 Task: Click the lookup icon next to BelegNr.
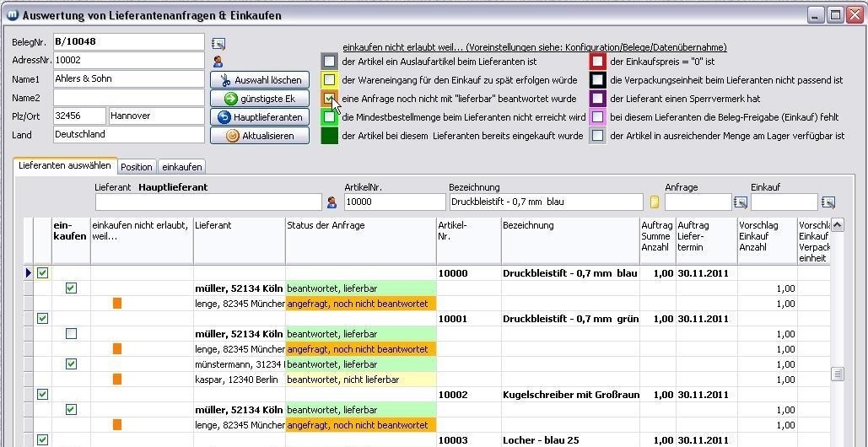coord(218,44)
